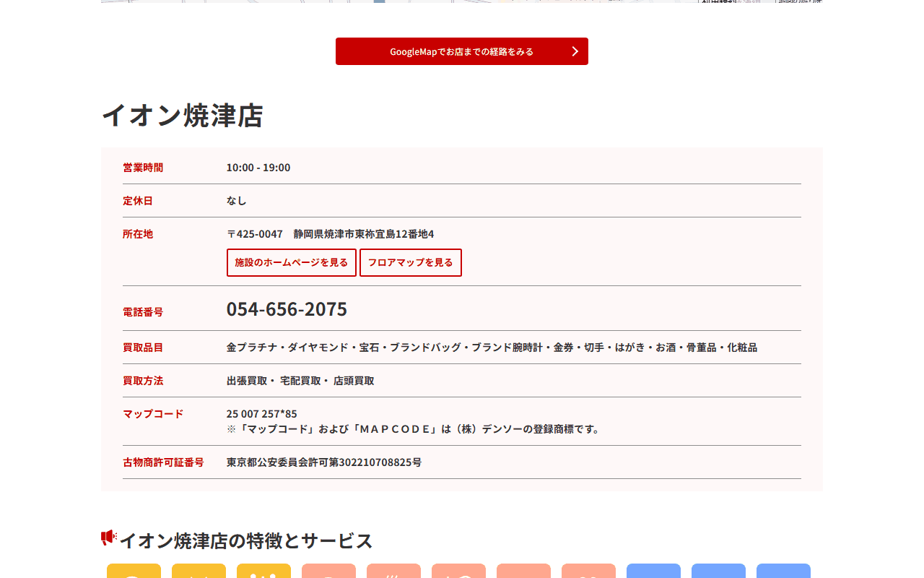
Task: Click the 古物商許可証番号 label
Action: [x=163, y=462]
